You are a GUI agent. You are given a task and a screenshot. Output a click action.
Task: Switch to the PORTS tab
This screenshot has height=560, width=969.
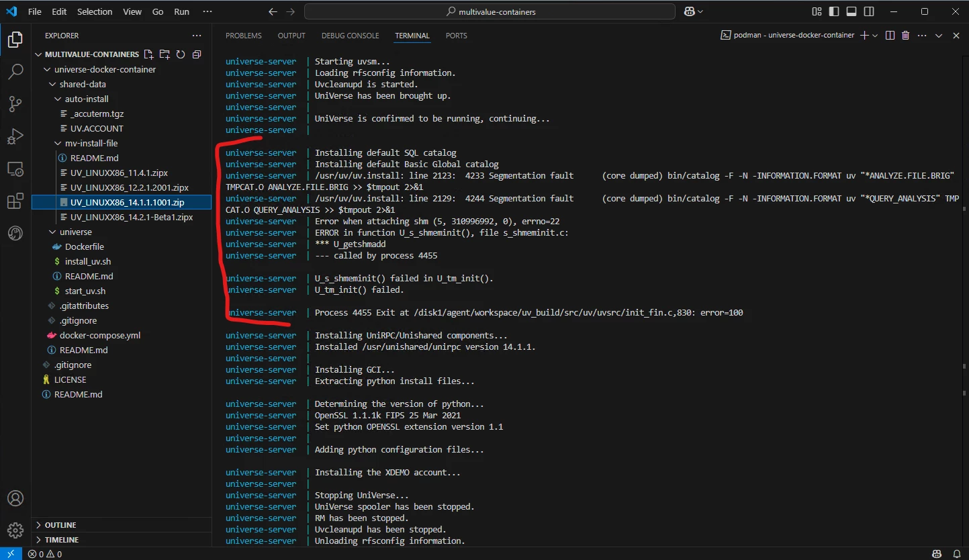(x=456, y=36)
